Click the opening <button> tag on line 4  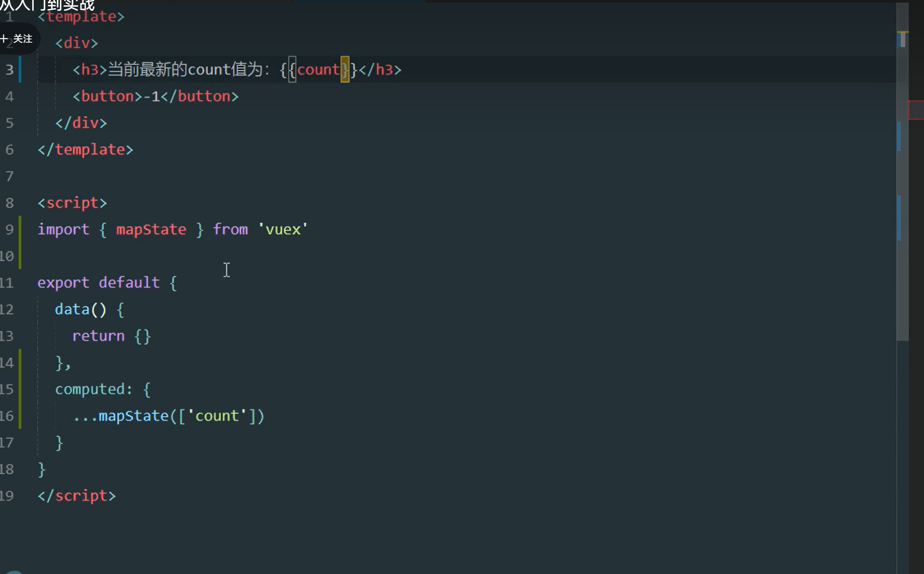[x=107, y=96]
